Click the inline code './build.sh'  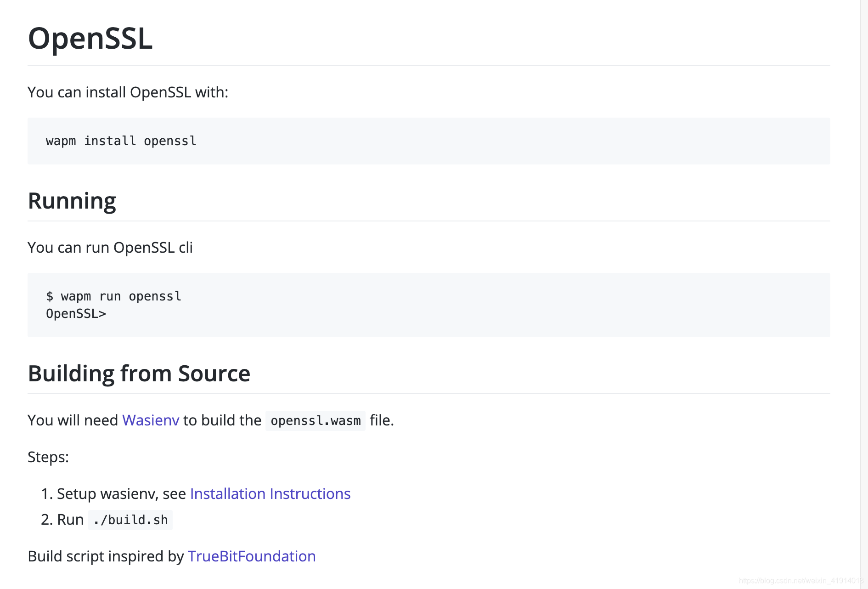(130, 520)
